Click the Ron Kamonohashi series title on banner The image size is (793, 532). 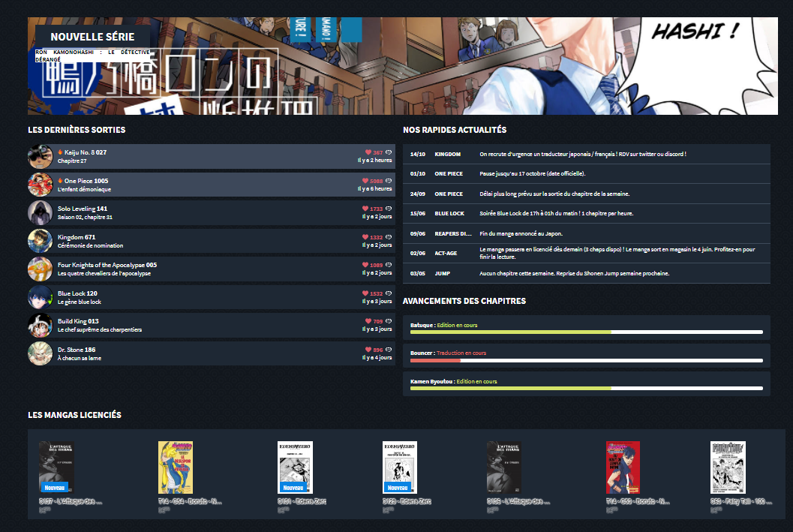click(92, 56)
